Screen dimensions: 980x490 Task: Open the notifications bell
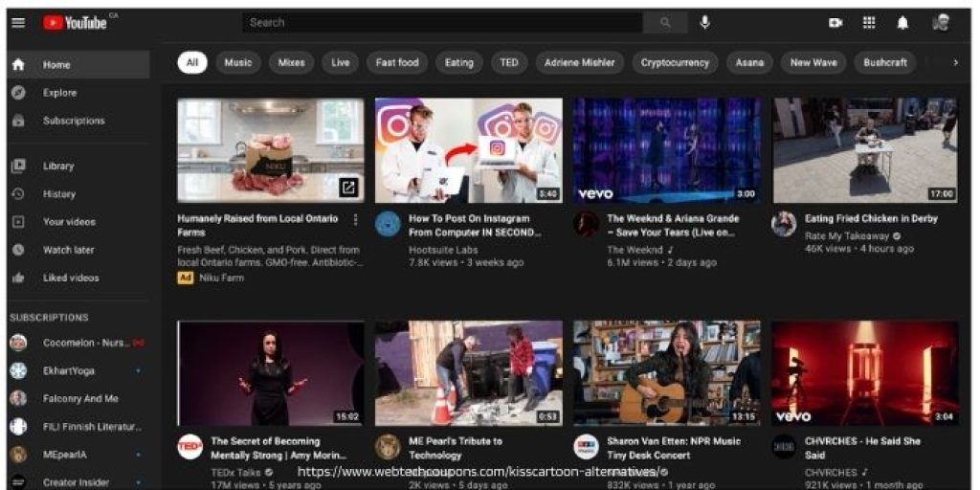pyautogui.click(x=902, y=23)
